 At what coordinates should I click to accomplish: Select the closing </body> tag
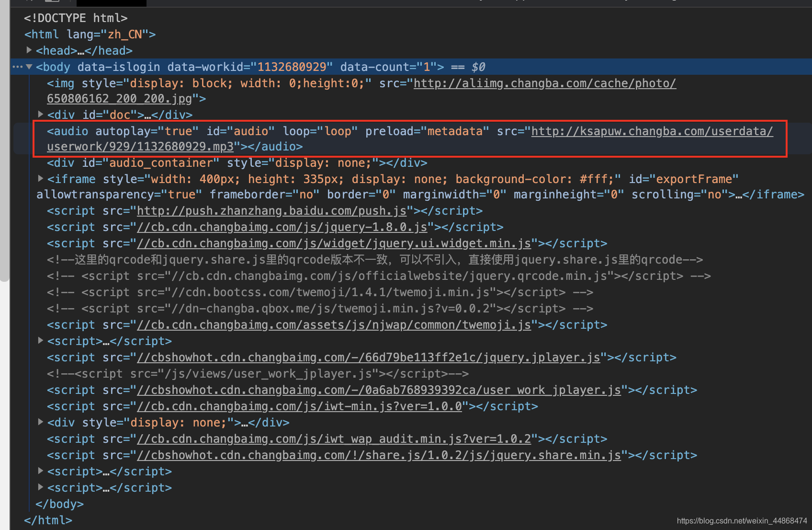click(x=59, y=504)
